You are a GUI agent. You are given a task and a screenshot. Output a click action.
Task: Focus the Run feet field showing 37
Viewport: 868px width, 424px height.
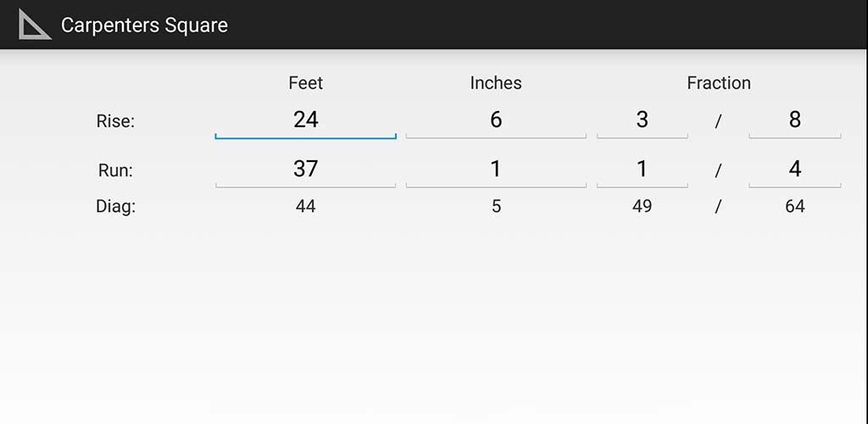(305, 170)
